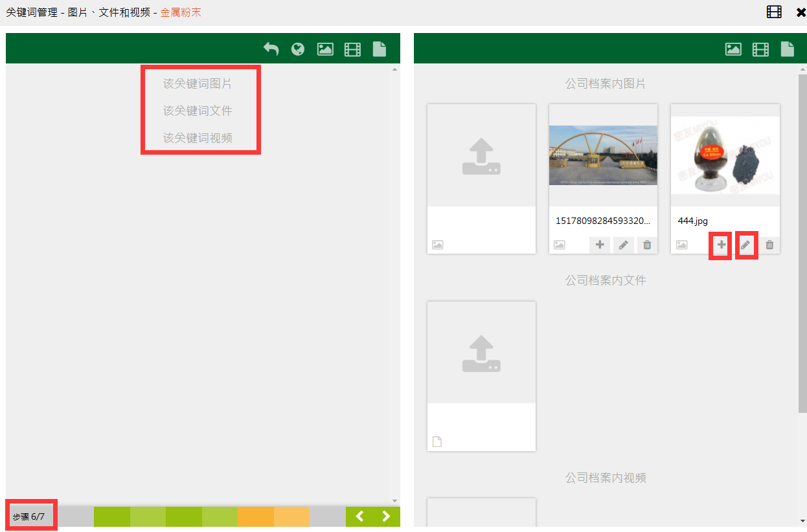Click upload tile under 公司档案内文件
Viewport: 807px width, 532px height.
click(481, 354)
